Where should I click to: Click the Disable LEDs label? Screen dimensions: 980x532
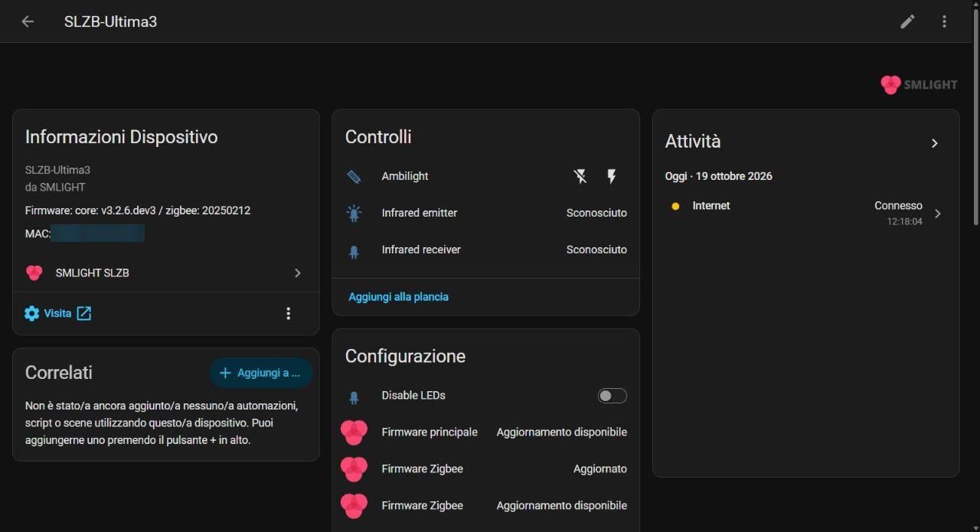(x=413, y=396)
